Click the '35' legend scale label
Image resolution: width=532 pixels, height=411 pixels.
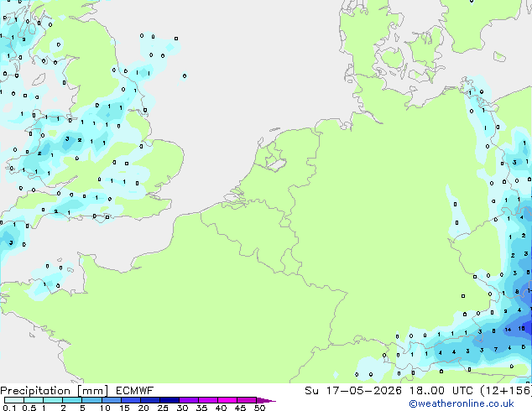201,408
